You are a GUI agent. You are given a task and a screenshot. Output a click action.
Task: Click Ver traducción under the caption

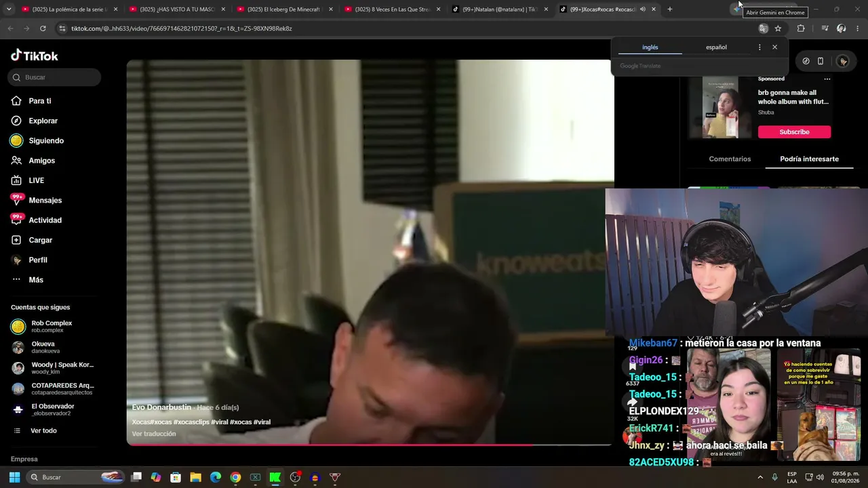154,434
